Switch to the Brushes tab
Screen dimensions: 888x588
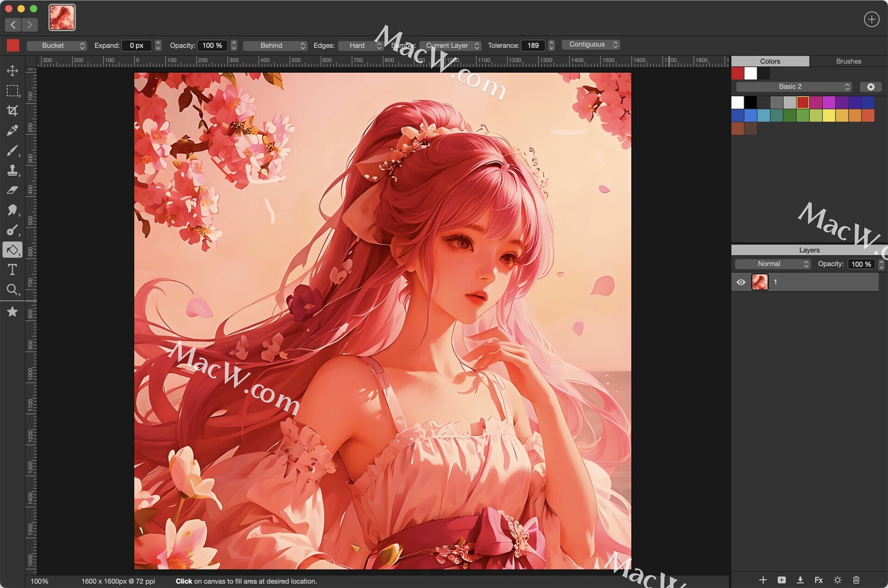848,61
